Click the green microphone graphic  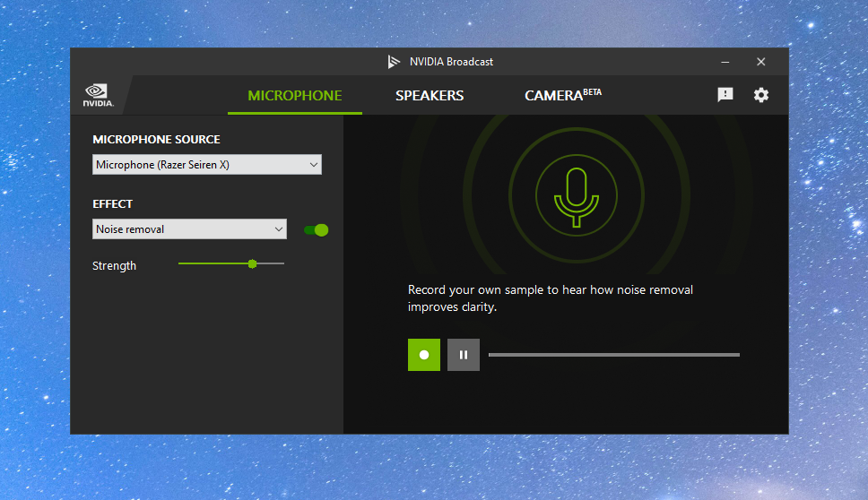(577, 197)
